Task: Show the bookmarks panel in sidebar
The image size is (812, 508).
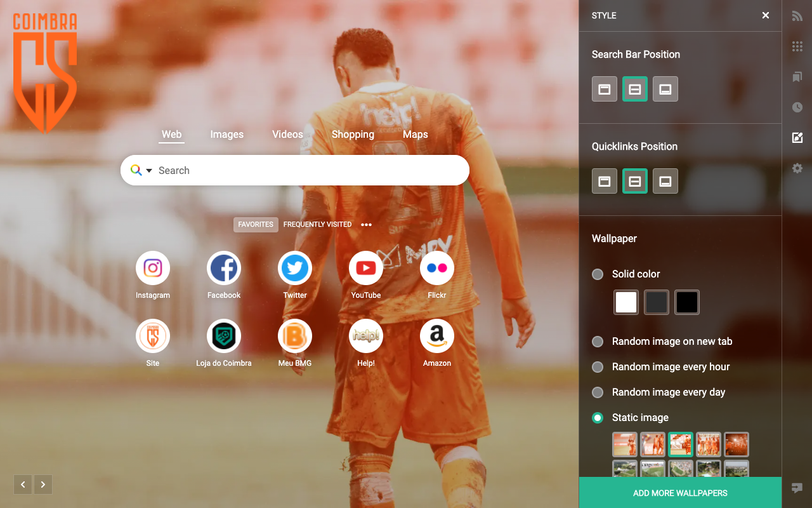Action: pos(797,77)
